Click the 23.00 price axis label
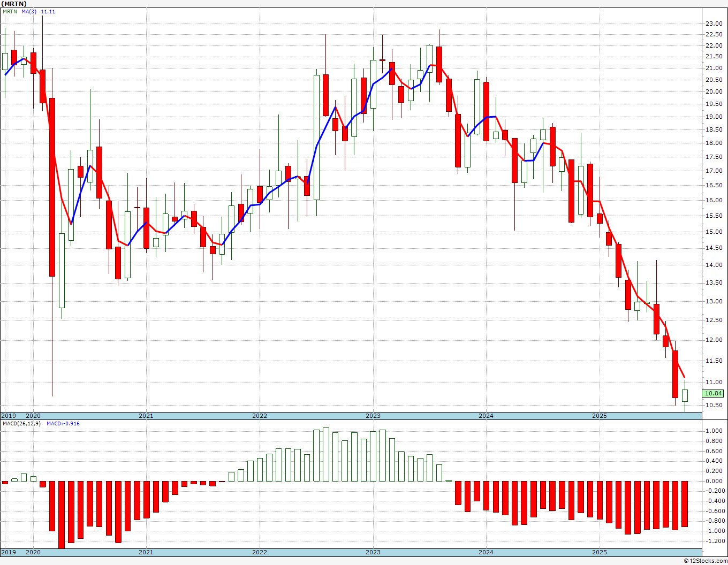728x565 pixels. point(714,24)
